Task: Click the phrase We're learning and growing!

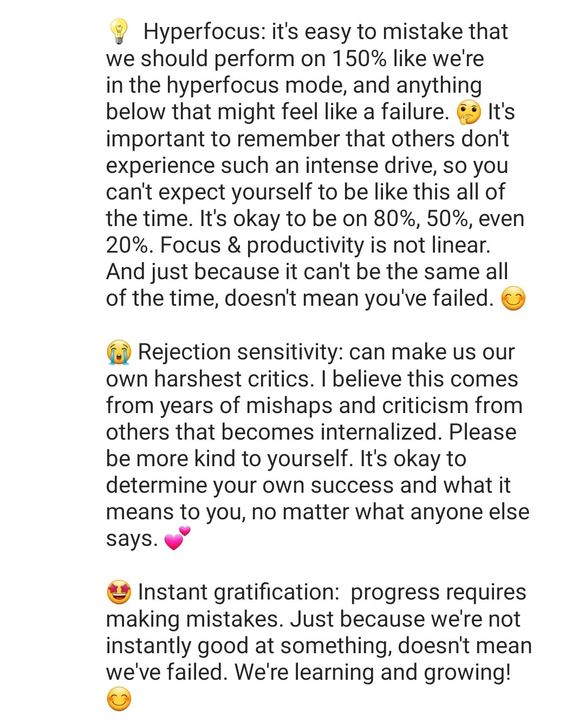Action: [373, 673]
